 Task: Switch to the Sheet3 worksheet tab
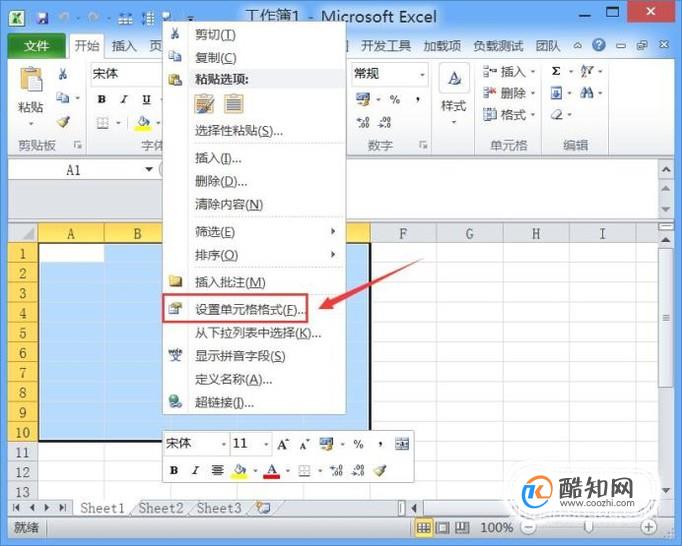[219, 508]
